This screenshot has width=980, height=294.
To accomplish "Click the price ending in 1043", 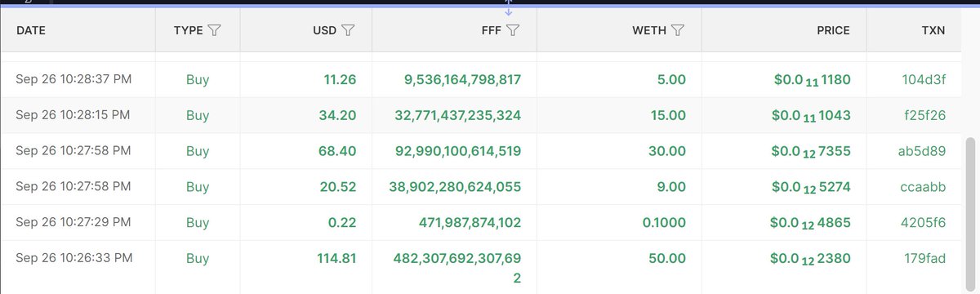I will tap(812, 116).
